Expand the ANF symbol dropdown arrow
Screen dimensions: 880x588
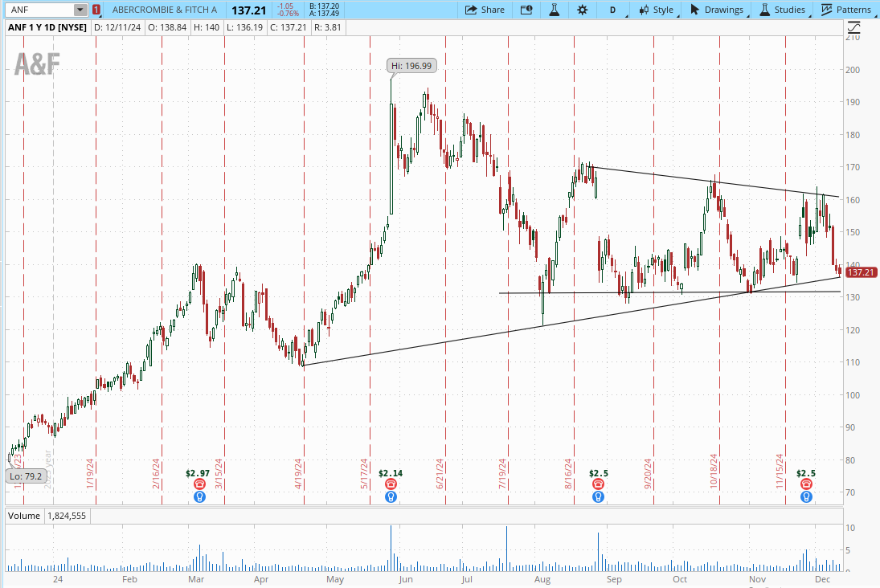[80, 10]
